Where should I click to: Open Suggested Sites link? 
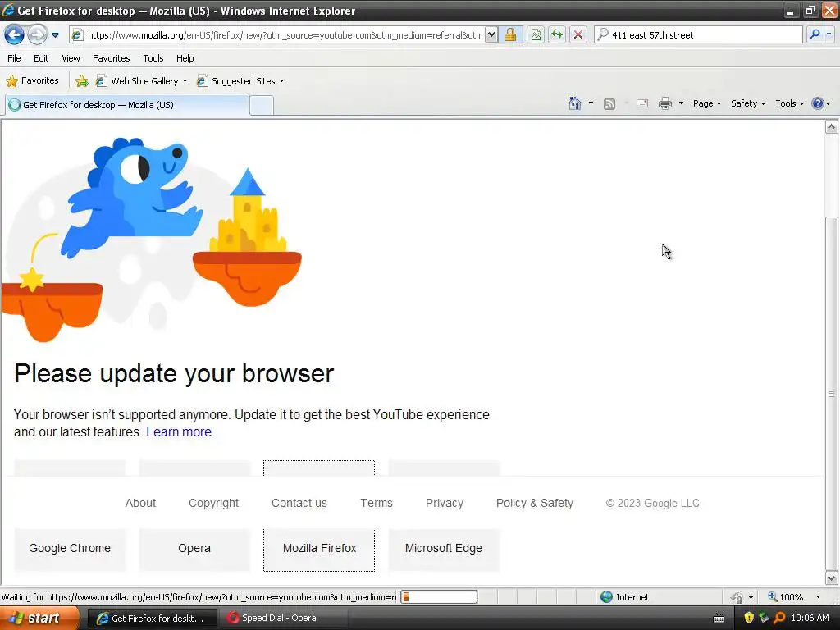pyautogui.click(x=237, y=81)
